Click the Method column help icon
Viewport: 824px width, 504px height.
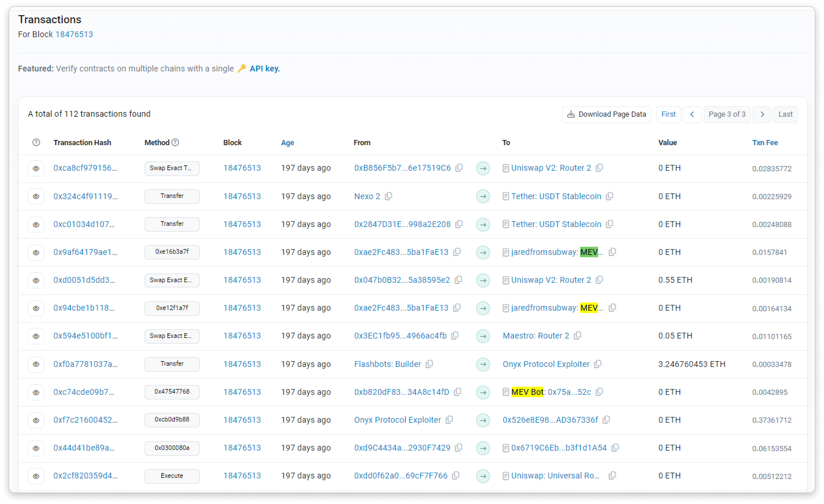tap(175, 143)
